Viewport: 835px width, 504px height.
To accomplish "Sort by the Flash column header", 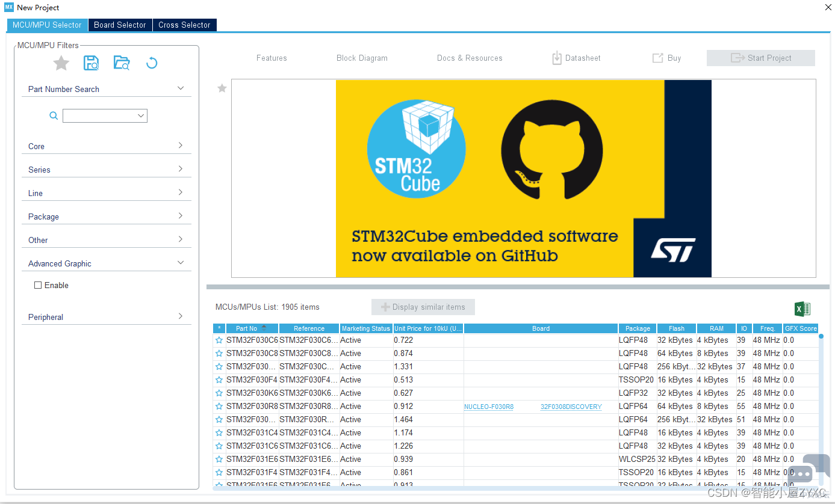I will [x=677, y=328].
